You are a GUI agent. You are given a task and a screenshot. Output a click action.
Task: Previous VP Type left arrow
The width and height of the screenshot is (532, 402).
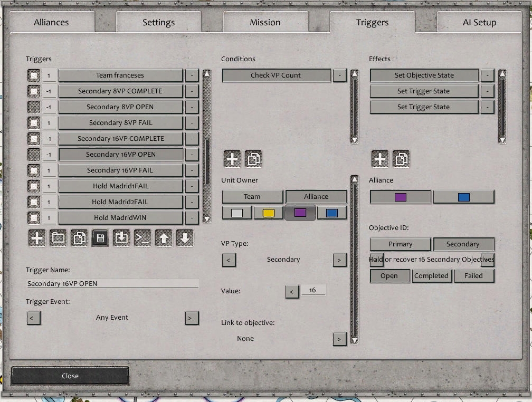229,260
